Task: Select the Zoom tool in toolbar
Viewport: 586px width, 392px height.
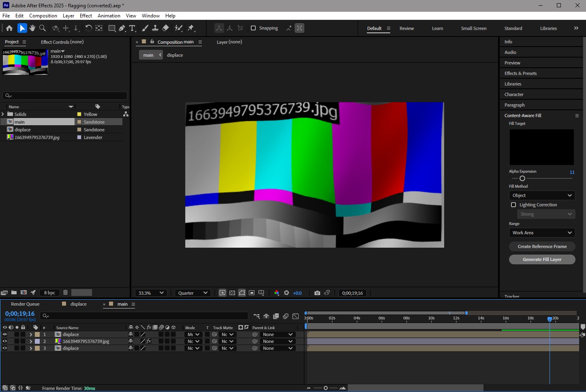Action: 43,28
